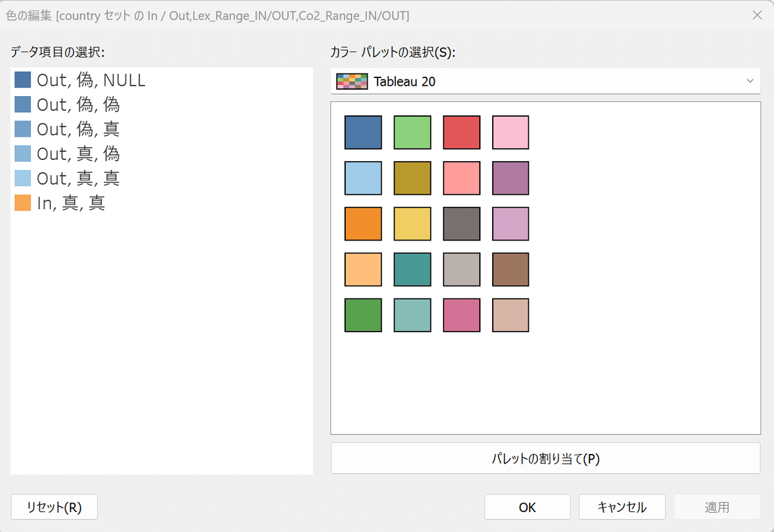Select the 'Out, 真, 真' data item
The image size is (774, 532).
click(x=161, y=178)
